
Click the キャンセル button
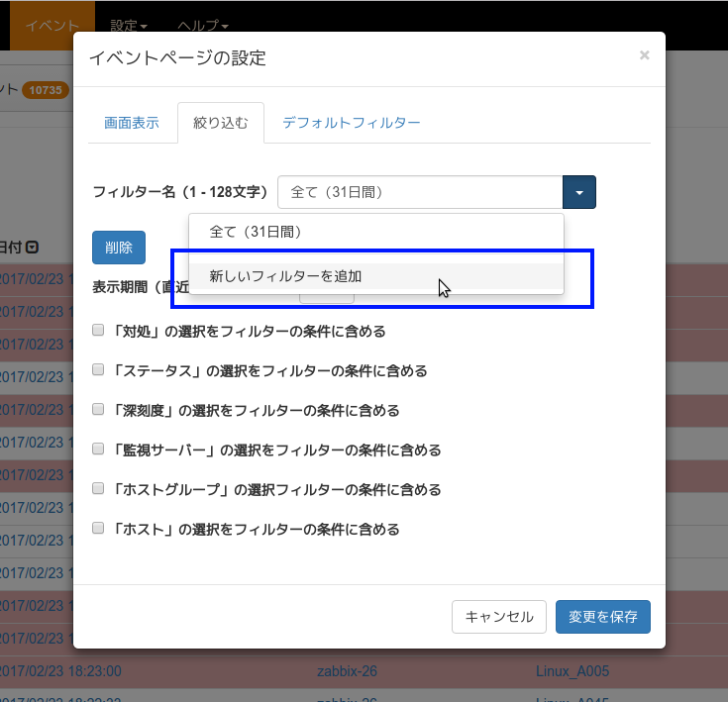(x=499, y=617)
